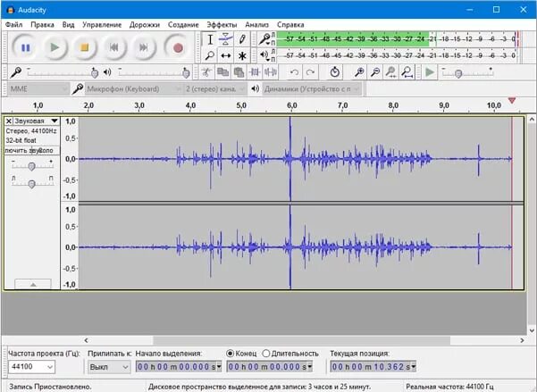Screen dimensions: 537x392
Task: Open the Справка menu
Action: tap(290, 25)
